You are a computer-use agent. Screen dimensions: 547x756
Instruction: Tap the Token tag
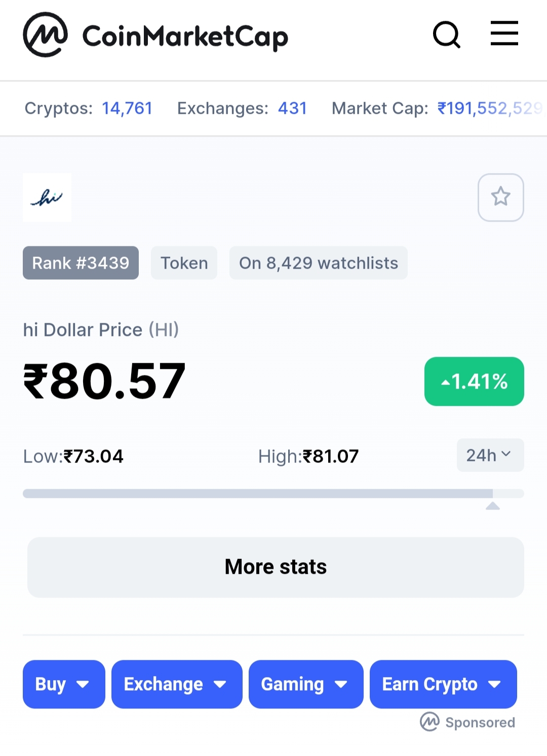point(184,263)
